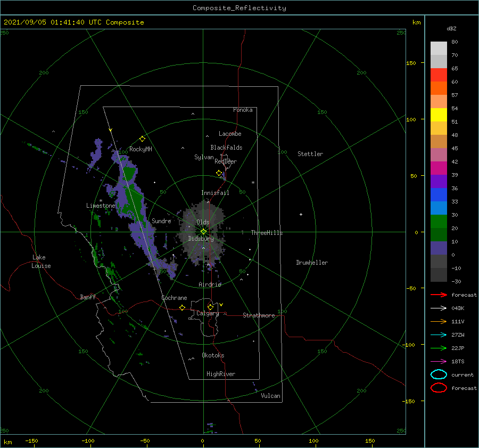Click the Airdrie city label
Screen dimensions: 479x448
click(x=210, y=284)
